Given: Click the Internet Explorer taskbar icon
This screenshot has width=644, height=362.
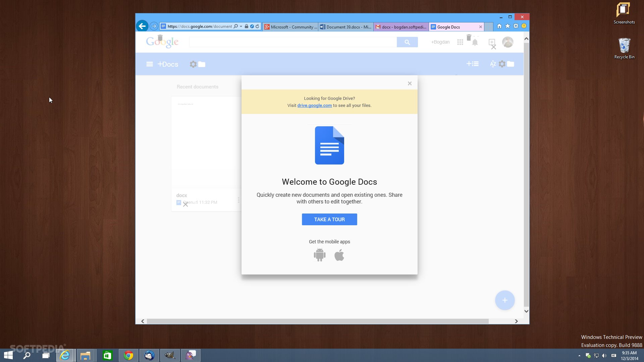Looking at the screenshot, I should (x=66, y=355).
